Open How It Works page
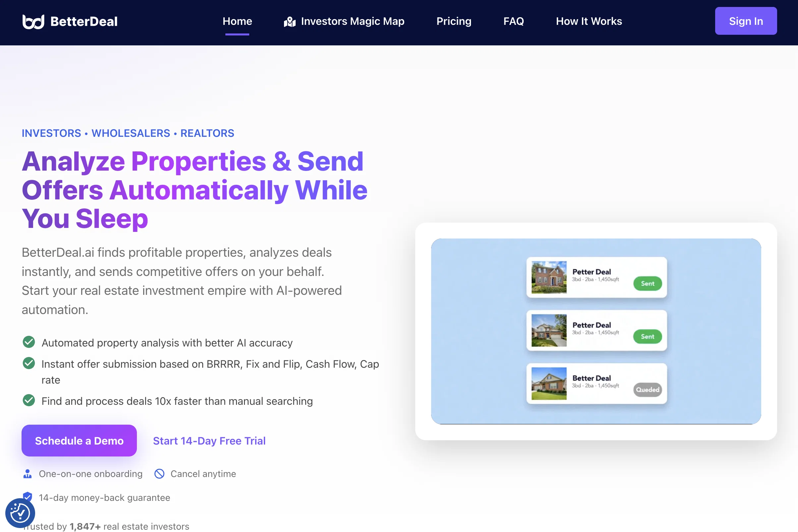The image size is (798, 532). pos(589,22)
